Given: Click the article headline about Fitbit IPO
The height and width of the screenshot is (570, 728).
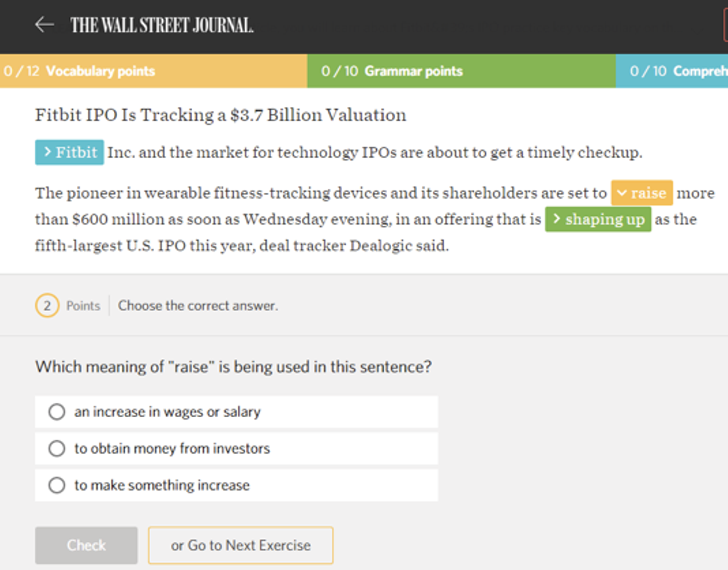Looking at the screenshot, I should [220, 115].
